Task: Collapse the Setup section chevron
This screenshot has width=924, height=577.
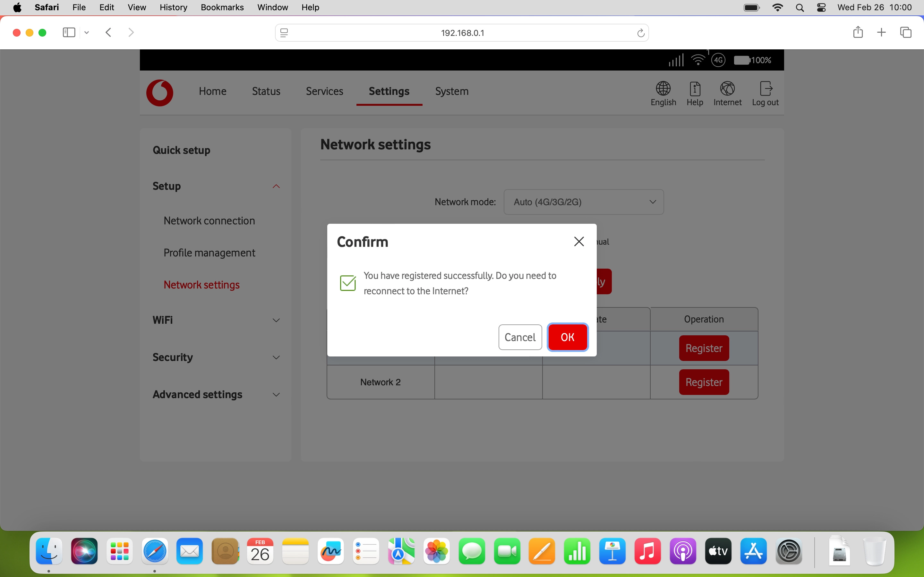Action: pos(276,186)
